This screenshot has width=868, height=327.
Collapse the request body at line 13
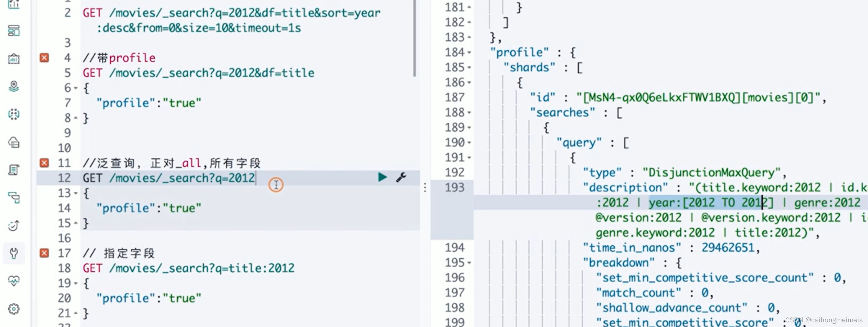(x=76, y=193)
